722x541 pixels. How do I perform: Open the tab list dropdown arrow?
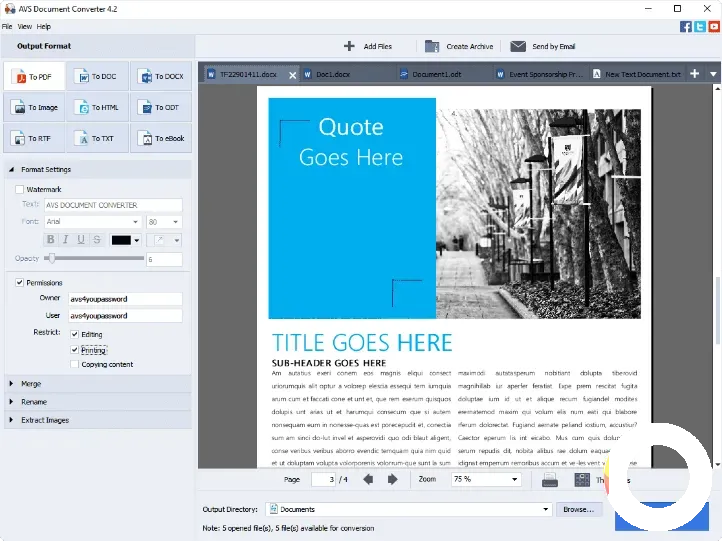click(713, 74)
